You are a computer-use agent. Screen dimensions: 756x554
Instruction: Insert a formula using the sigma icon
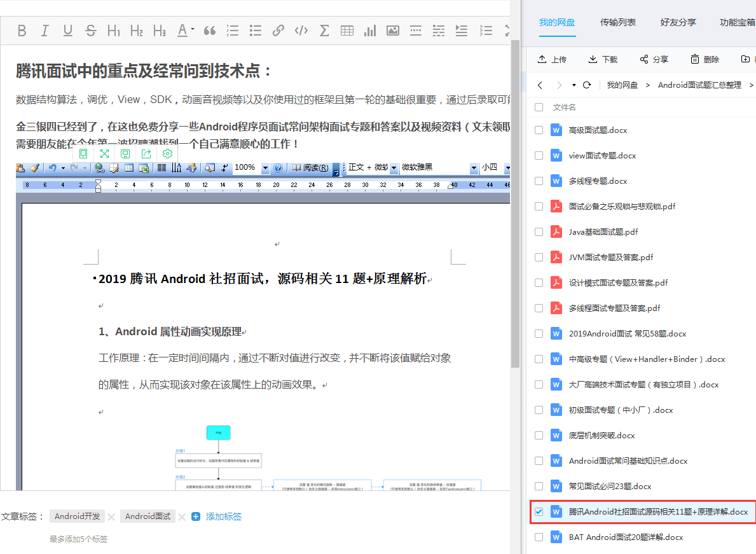pos(324,30)
